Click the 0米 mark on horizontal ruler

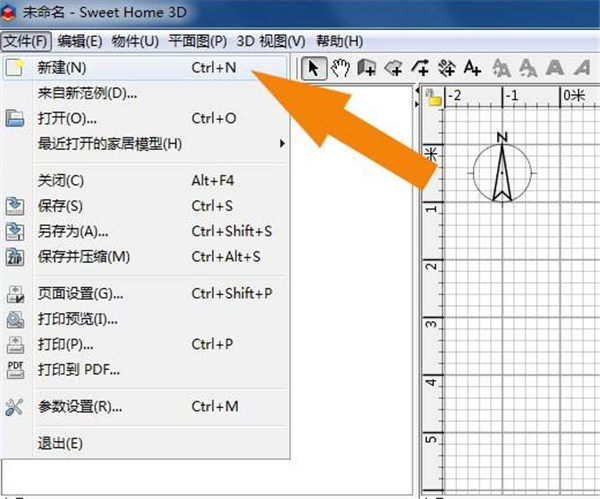[x=574, y=96]
